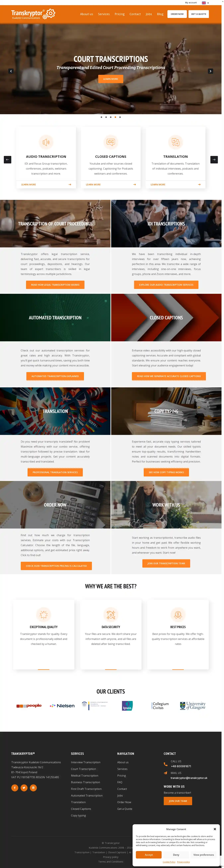Select the first hero slider dot

tap(101, 117)
